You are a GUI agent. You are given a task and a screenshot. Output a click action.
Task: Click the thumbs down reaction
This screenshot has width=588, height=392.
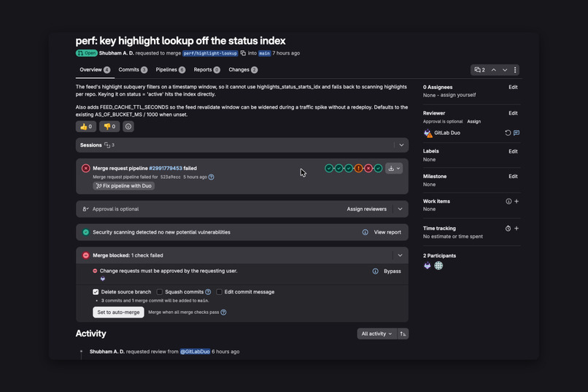coord(109,126)
